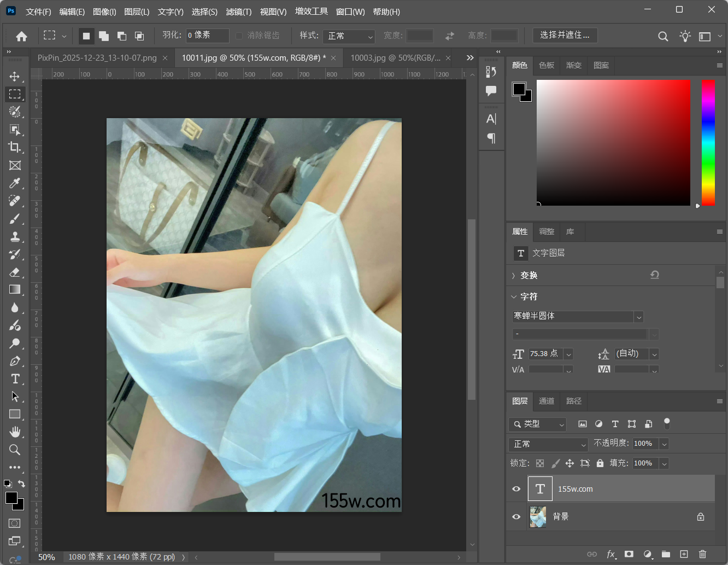Switch to the 通道 tab
The width and height of the screenshot is (728, 565).
click(x=546, y=401)
